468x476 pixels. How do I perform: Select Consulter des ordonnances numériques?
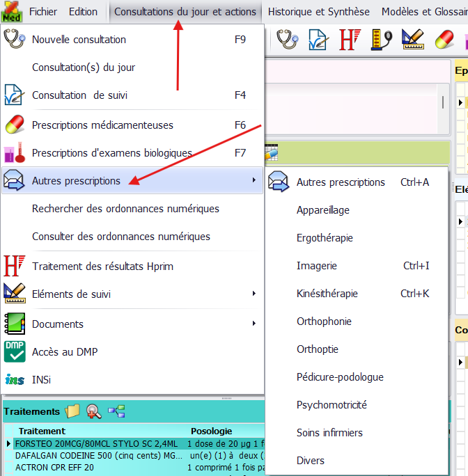coord(132,237)
